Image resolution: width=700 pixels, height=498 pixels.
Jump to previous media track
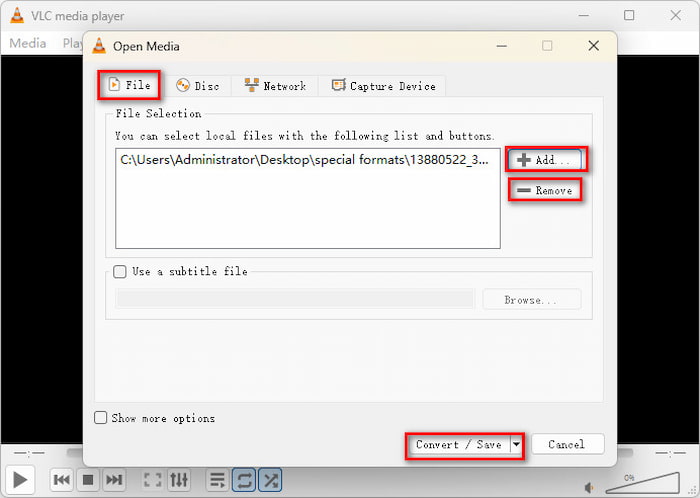[x=62, y=480]
